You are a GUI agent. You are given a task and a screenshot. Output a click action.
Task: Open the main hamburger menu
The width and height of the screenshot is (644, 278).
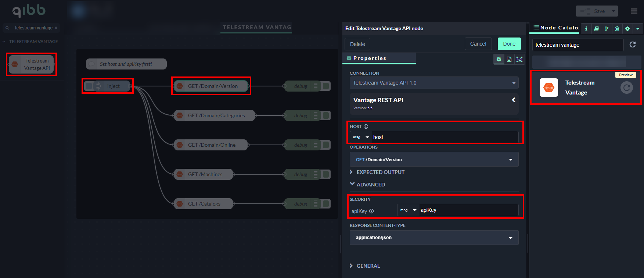634,11
